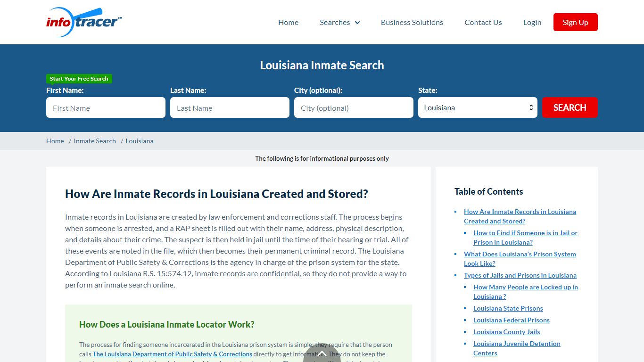Go to Home via breadcrumb
The image size is (644, 362).
pyautogui.click(x=55, y=141)
